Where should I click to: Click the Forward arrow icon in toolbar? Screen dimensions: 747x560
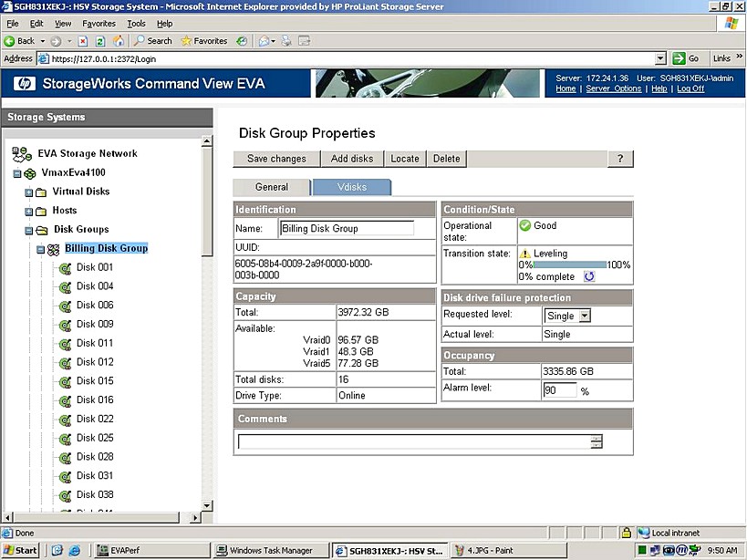coord(56,41)
